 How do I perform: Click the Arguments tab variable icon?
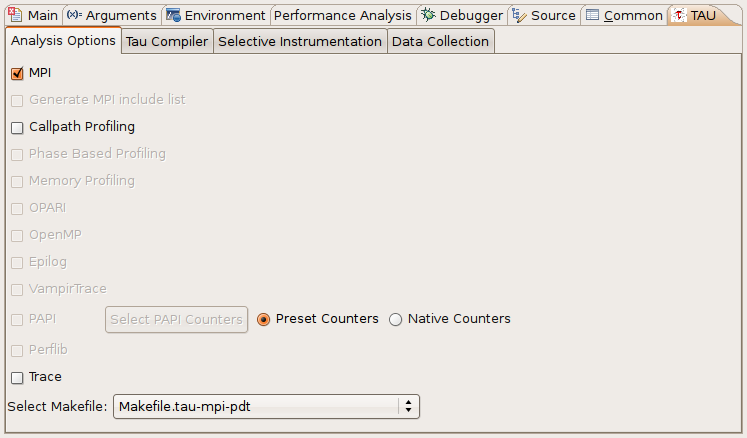pos(74,15)
